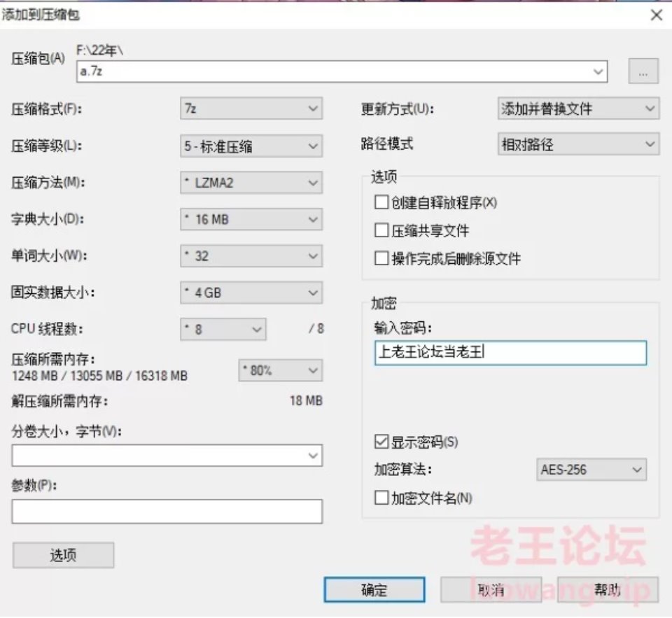
Task: Close the 添加到压缩包 dialog window
Action: tap(656, 15)
